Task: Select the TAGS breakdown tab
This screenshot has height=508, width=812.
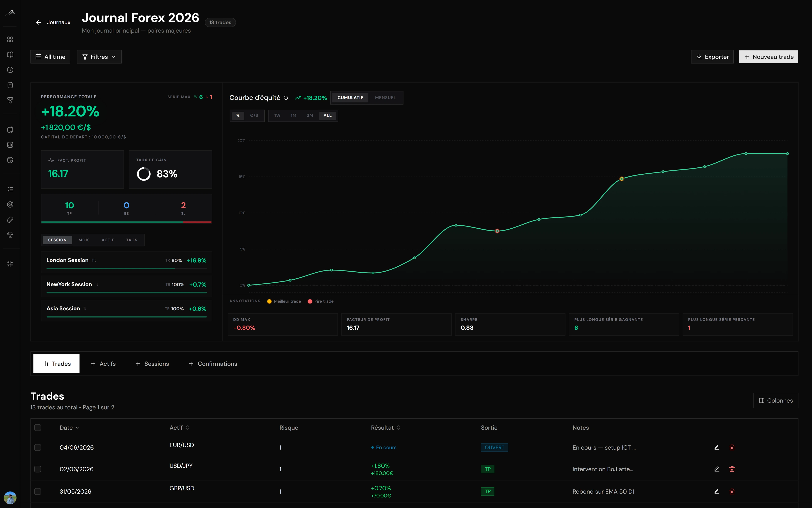Action: (x=132, y=240)
